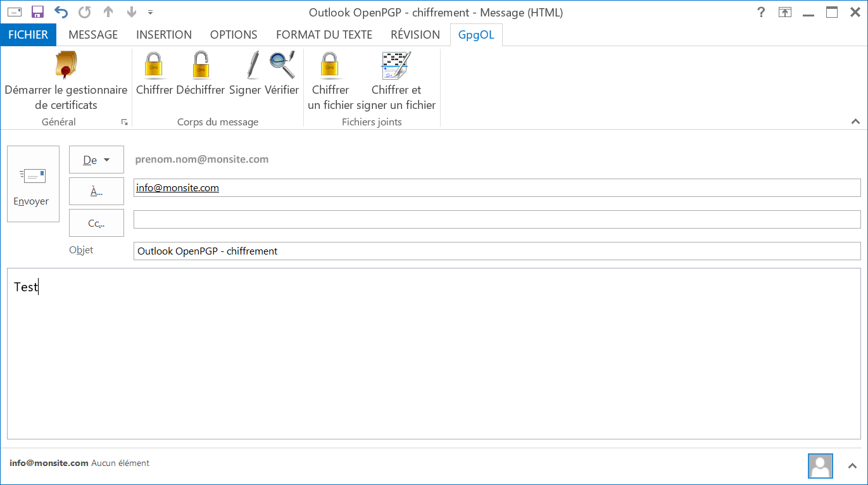Open the Général group dialog launcher
Viewport: 868px width, 485px height.
pos(125,122)
